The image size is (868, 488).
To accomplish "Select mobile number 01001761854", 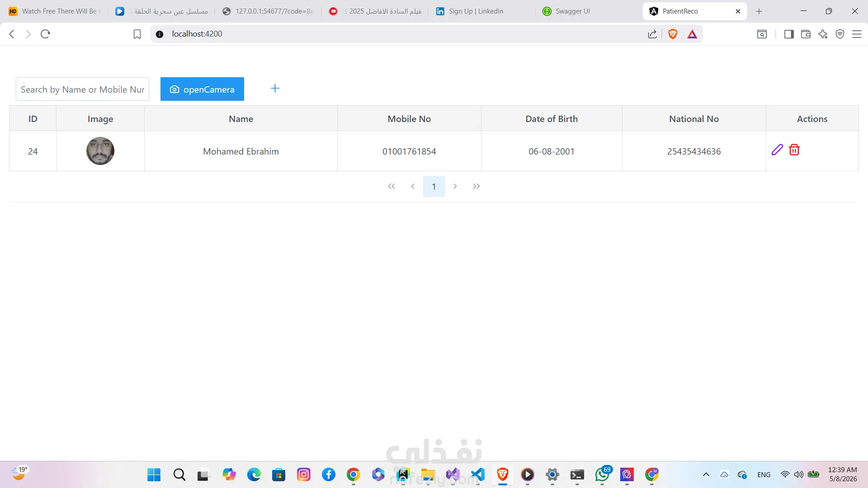I will (x=409, y=151).
